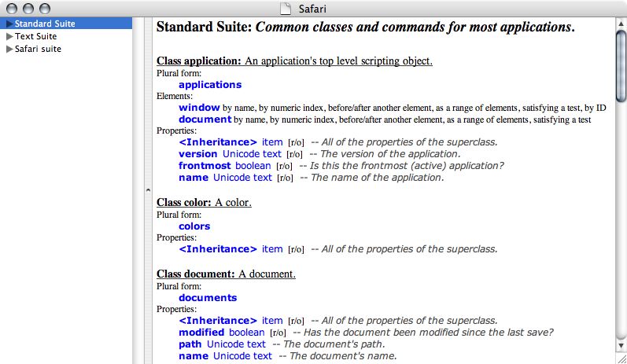The width and height of the screenshot is (627, 364).
Task: Click <Inheritance> under Class application
Action: click(x=218, y=142)
